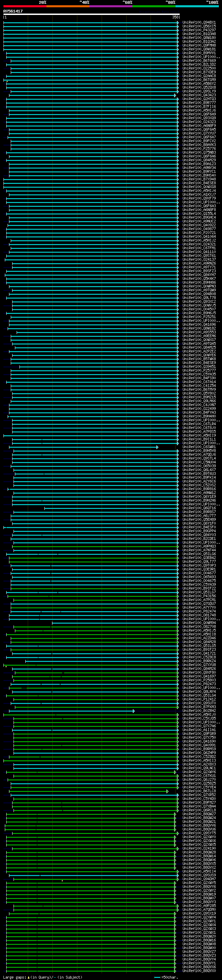Select the UniRef100_B2LSD2 label
The width and height of the screenshot is (222, 980).
tap(199, 65)
